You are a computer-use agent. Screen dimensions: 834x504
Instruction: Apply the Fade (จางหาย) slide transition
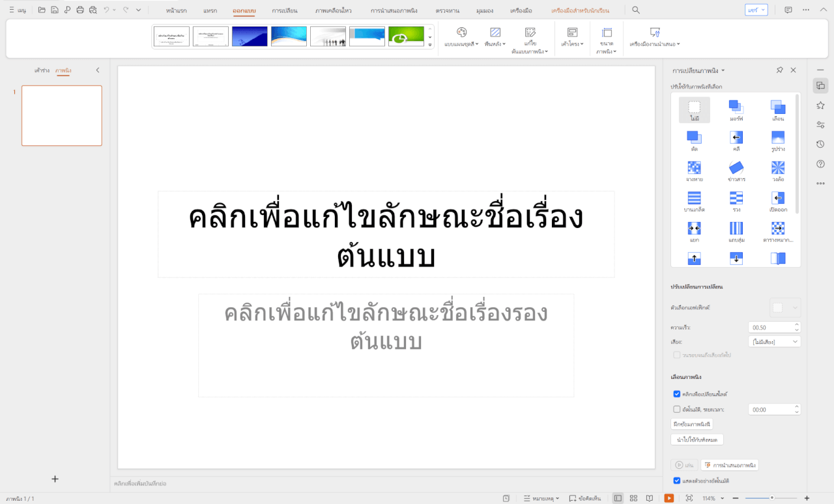click(694, 171)
